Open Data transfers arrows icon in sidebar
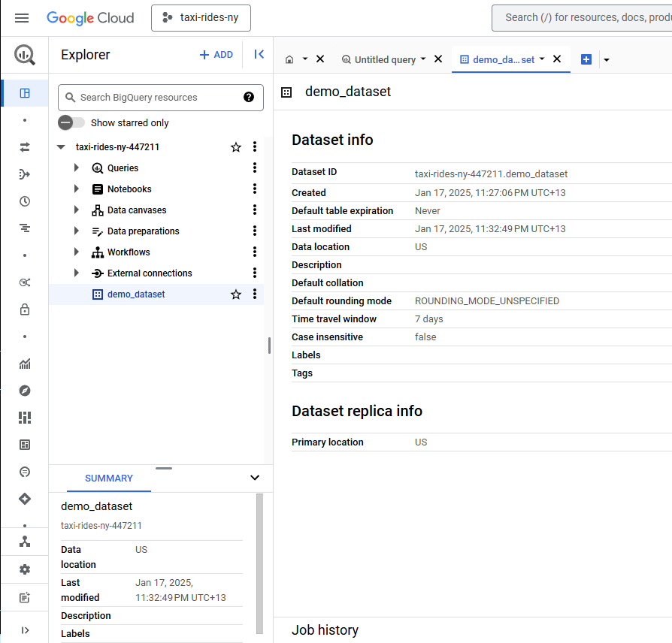 pos(25,147)
